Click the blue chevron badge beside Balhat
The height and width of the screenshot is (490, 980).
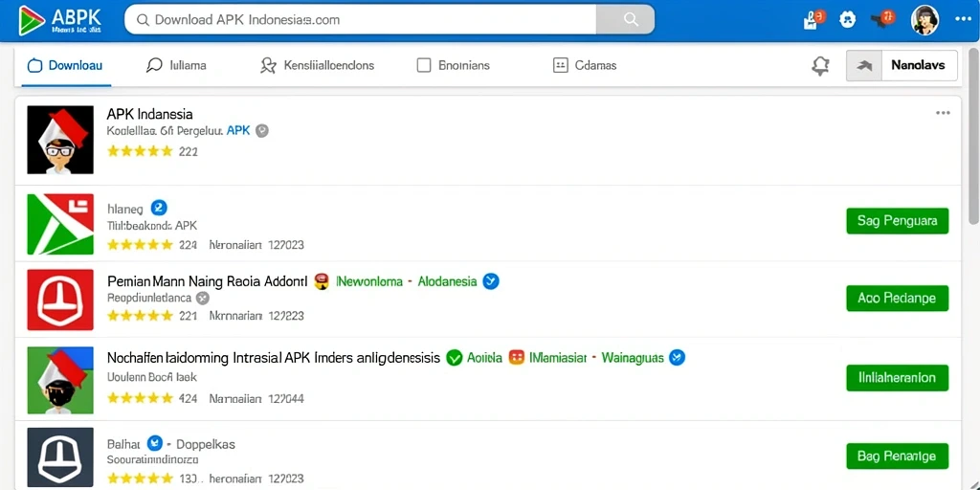pyautogui.click(x=154, y=444)
